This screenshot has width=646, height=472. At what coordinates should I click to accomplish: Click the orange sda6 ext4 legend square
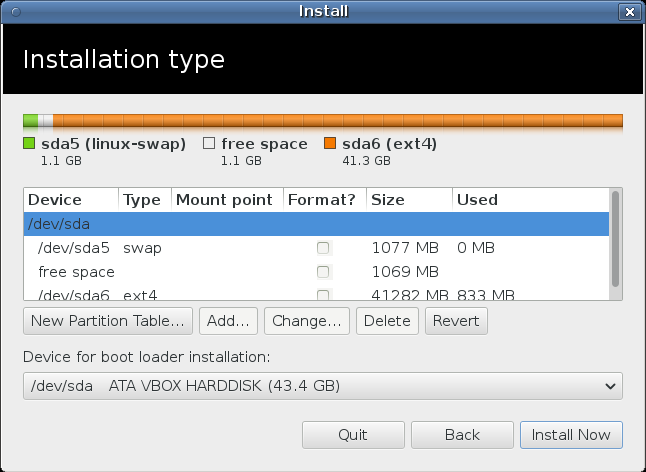pyautogui.click(x=330, y=144)
